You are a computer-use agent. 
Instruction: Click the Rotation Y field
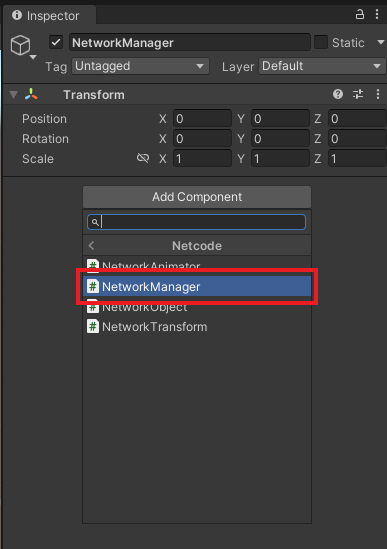pos(280,138)
